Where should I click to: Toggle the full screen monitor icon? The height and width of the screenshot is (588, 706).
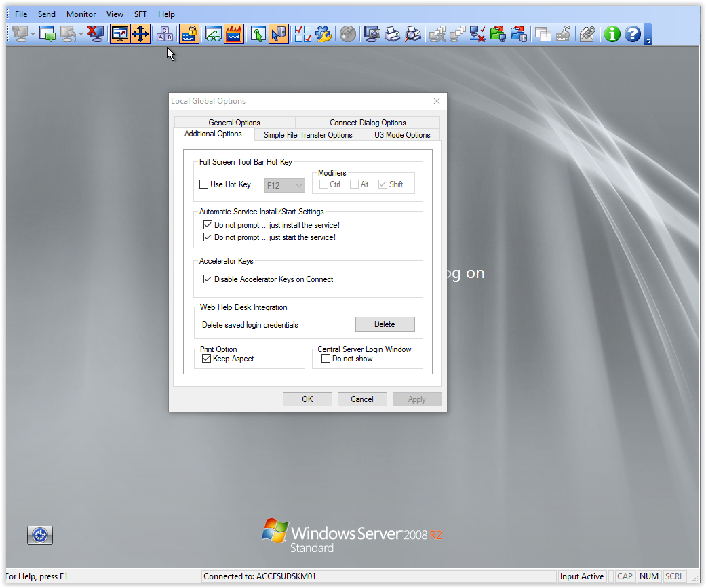[x=120, y=34]
